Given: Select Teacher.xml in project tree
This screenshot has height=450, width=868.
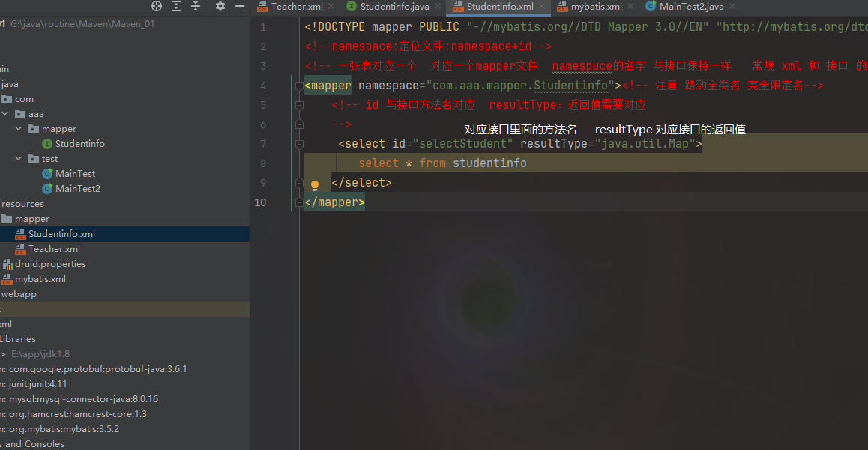Looking at the screenshot, I should 54,249.
